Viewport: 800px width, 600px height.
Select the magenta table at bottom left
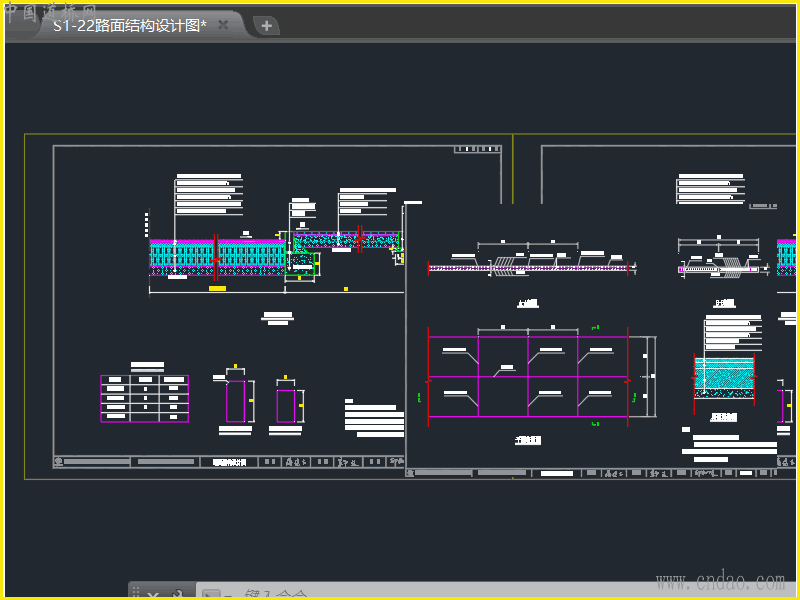point(144,398)
